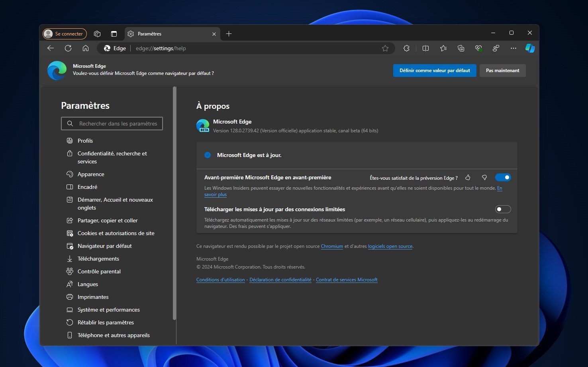Enable downloading updates over metered connections

click(503, 209)
